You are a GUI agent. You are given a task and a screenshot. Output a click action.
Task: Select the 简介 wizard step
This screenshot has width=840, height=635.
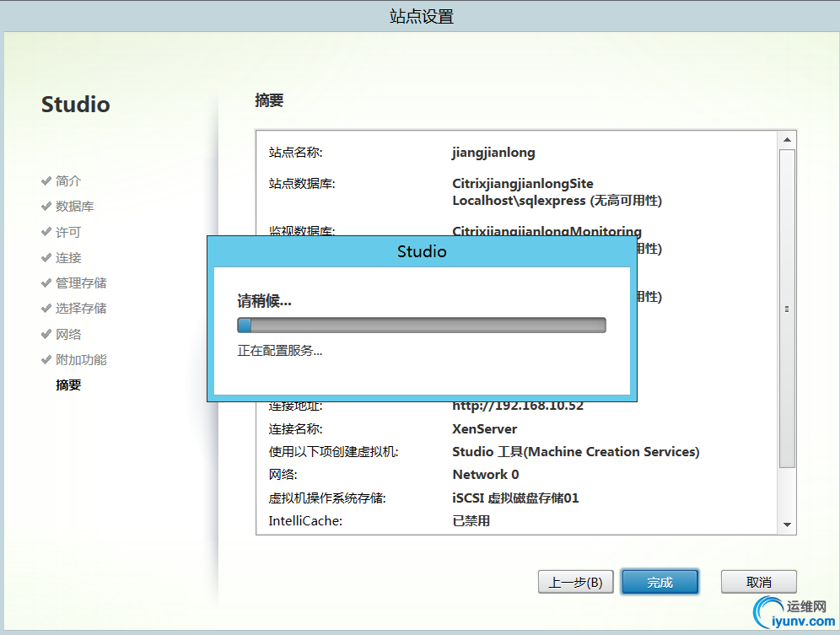pyautogui.click(x=68, y=181)
